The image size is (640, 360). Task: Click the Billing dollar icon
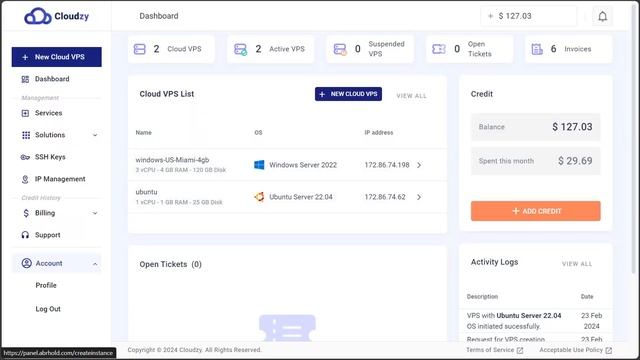tap(26, 213)
